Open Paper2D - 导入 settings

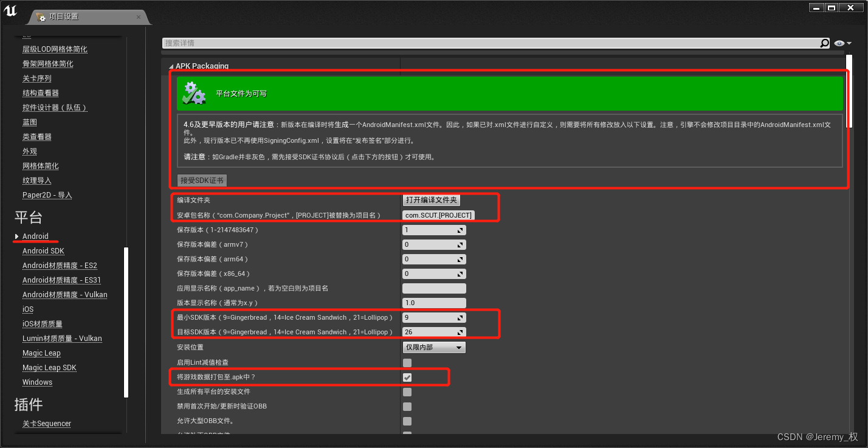[47, 195]
